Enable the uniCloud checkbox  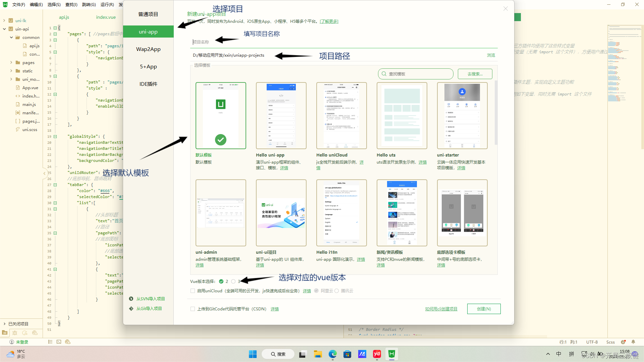[x=193, y=291]
